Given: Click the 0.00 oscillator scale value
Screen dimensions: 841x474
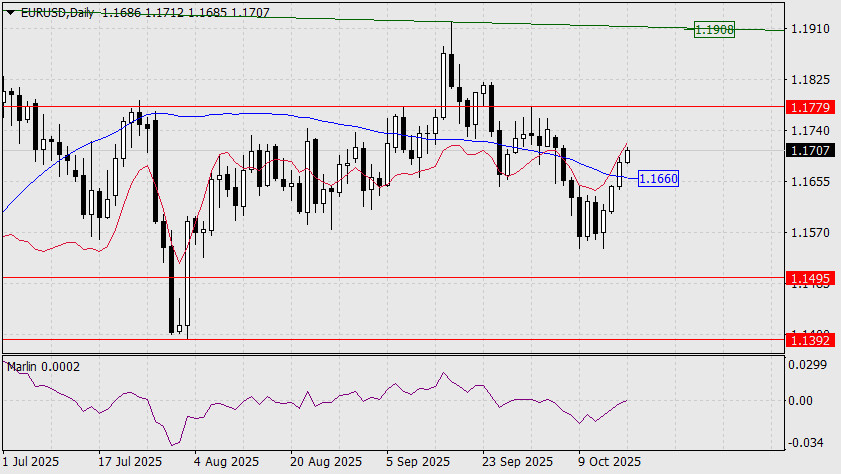Looking at the screenshot, I should tap(800, 401).
